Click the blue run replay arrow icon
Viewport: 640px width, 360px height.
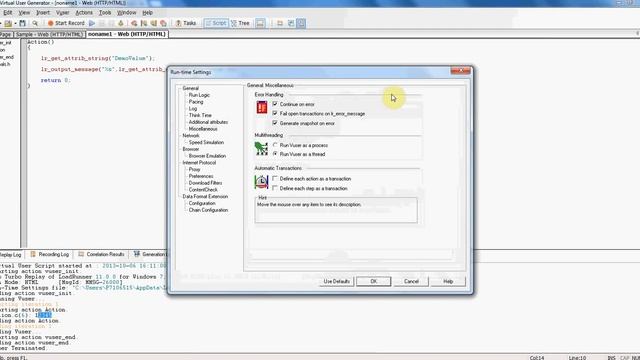(92, 23)
